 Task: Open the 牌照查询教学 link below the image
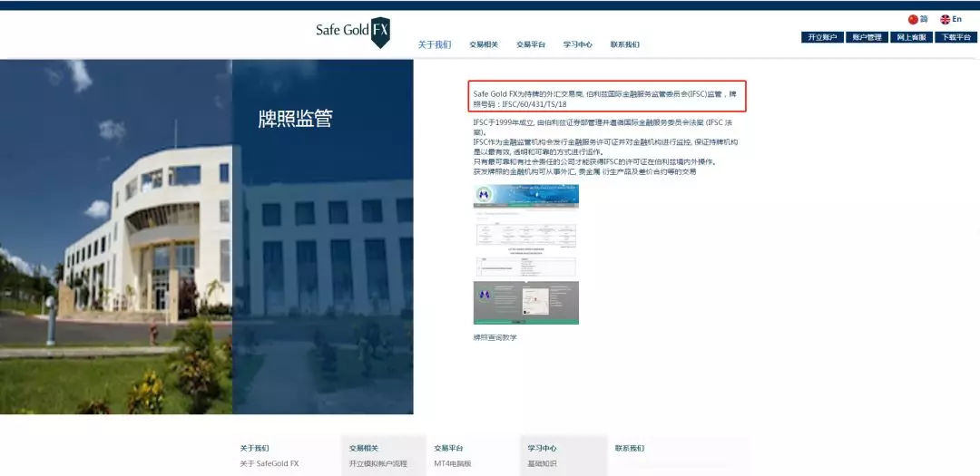tap(495, 337)
